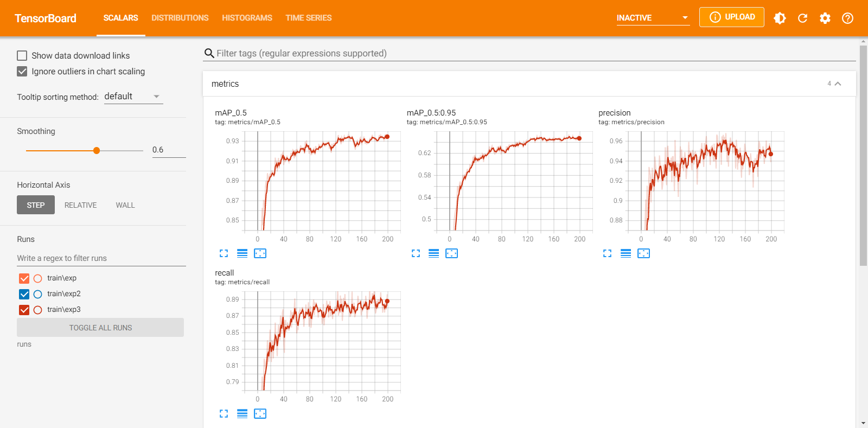Switch to the DISTRIBUTIONS tab
868x428 pixels.
180,18
